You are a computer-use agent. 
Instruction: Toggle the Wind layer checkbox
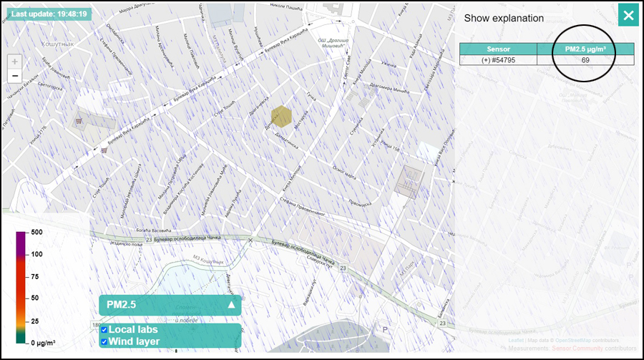point(104,341)
